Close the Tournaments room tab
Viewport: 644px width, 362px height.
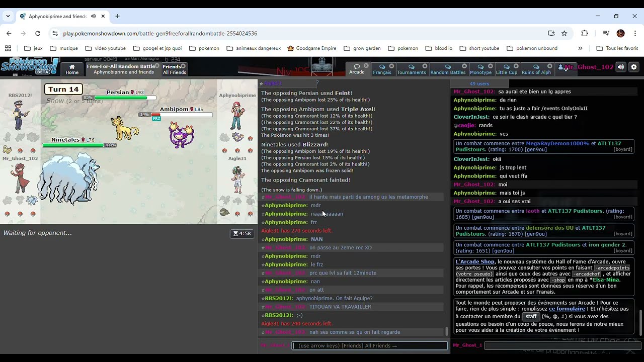(x=425, y=66)
